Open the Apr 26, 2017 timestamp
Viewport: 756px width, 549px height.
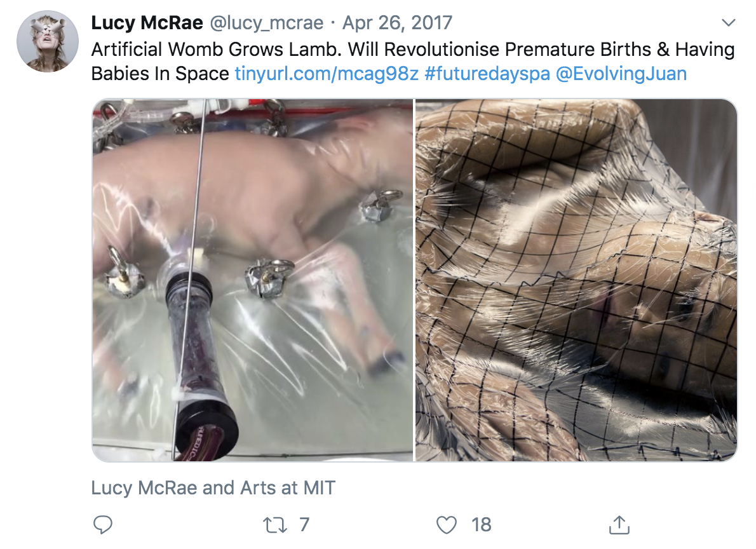click(397, 23)
